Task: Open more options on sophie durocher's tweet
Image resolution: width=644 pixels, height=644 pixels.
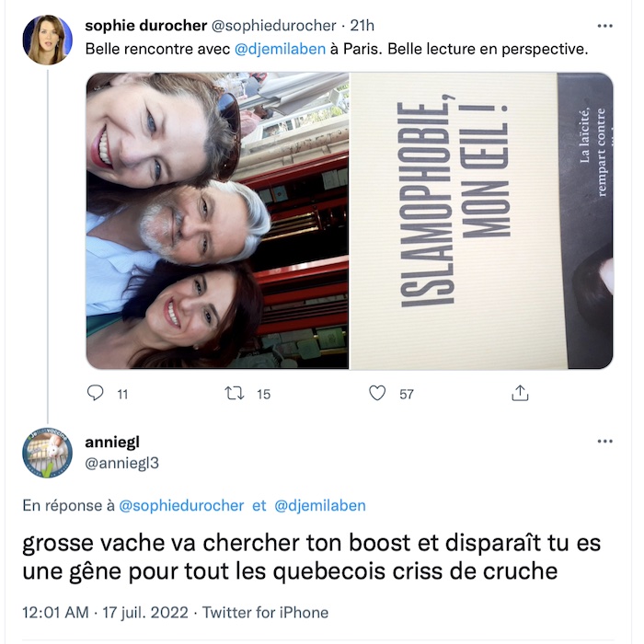Action: tap(604, 26)
